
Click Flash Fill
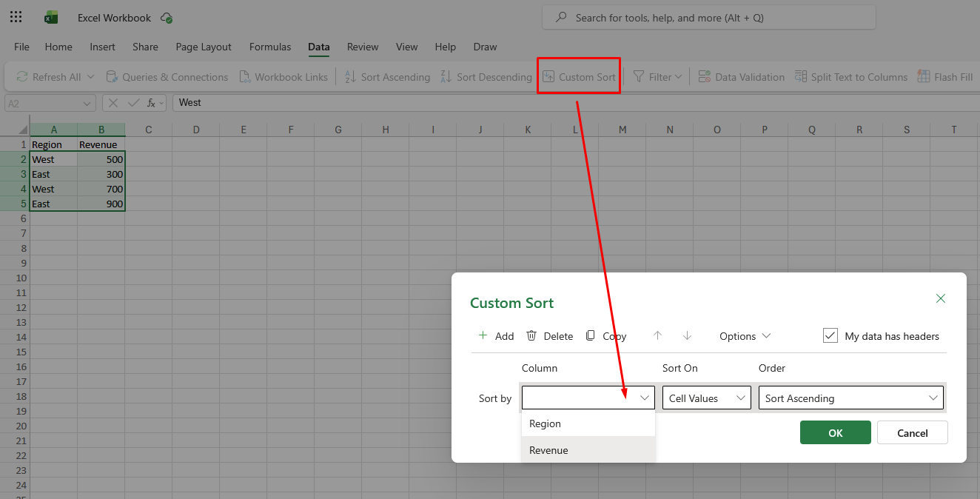pyautogui.click(x=944, y=77)
